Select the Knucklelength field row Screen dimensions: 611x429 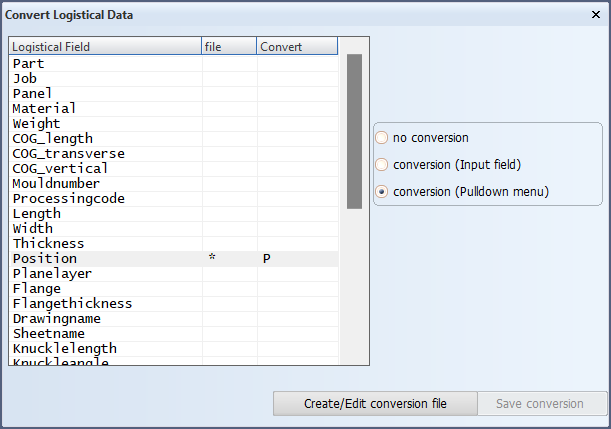coord(173,349)
